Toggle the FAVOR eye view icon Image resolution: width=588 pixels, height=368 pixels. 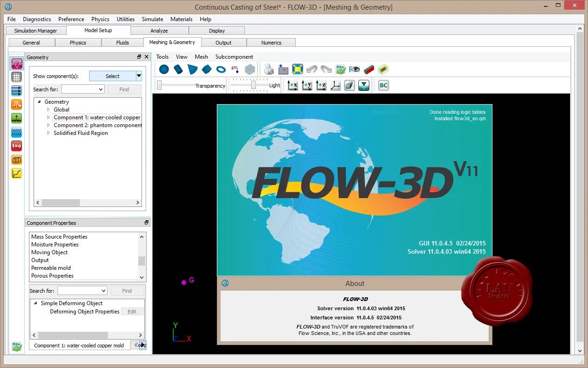click(355, 69)
